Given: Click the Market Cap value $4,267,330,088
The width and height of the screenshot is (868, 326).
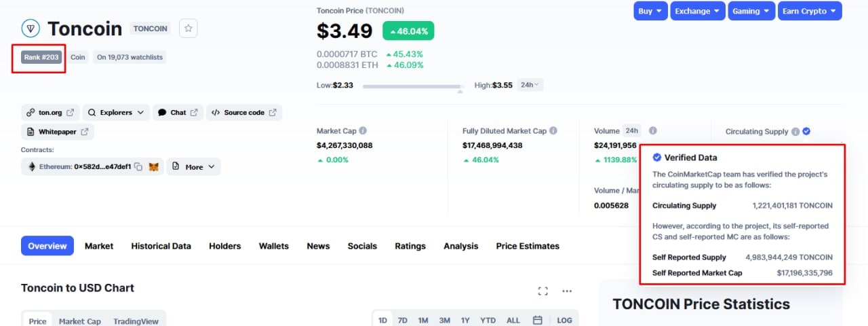Looking at the screenshot, I should (x=344, y=145).
